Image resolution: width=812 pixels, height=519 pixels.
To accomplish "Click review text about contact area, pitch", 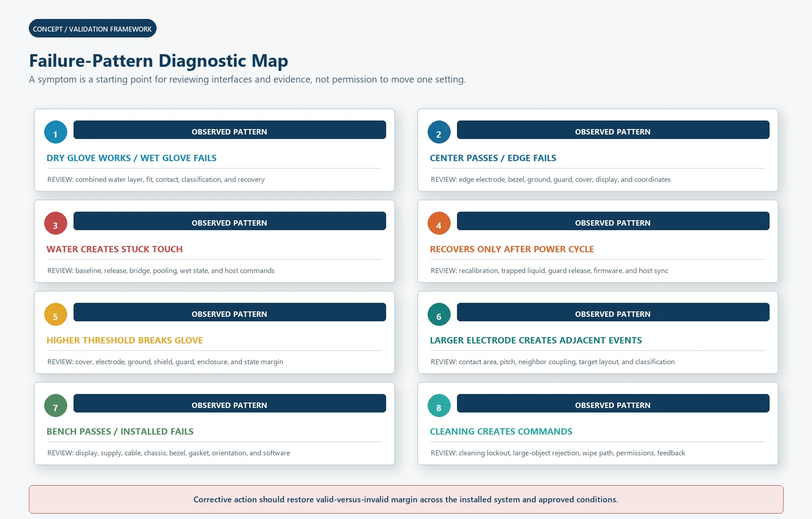I will [553, 362].
